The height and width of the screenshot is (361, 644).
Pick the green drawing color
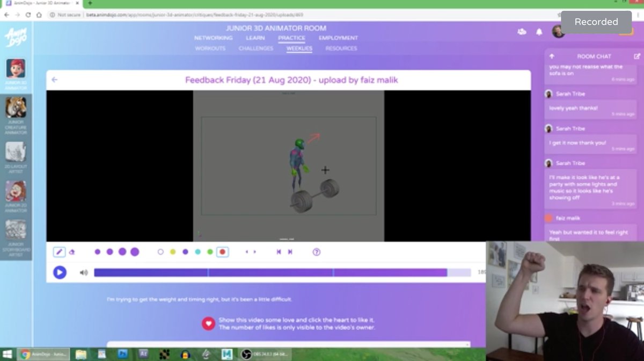point(210,251)
